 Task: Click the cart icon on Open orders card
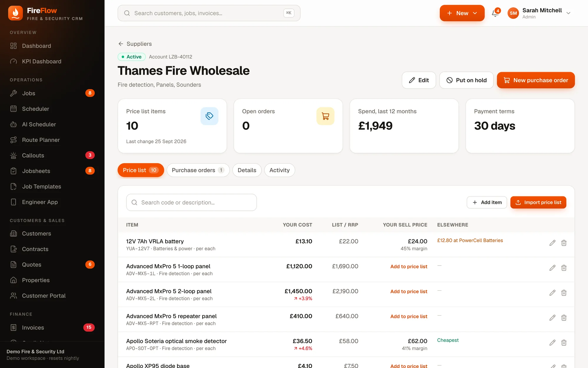tap(325, 116)
